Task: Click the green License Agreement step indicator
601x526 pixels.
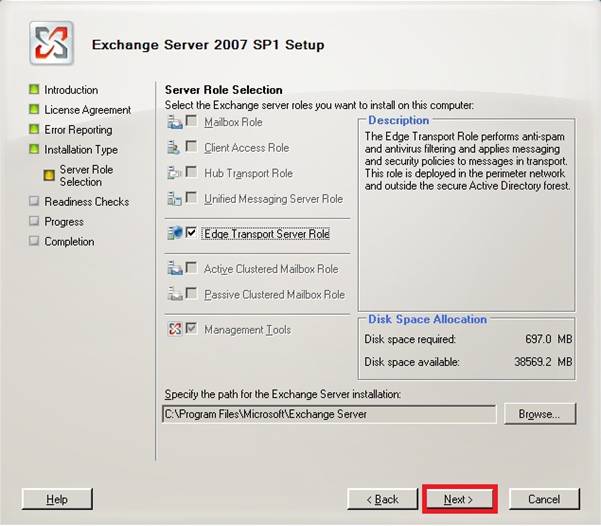Action: pyautogui.click(x=34, y=109)
